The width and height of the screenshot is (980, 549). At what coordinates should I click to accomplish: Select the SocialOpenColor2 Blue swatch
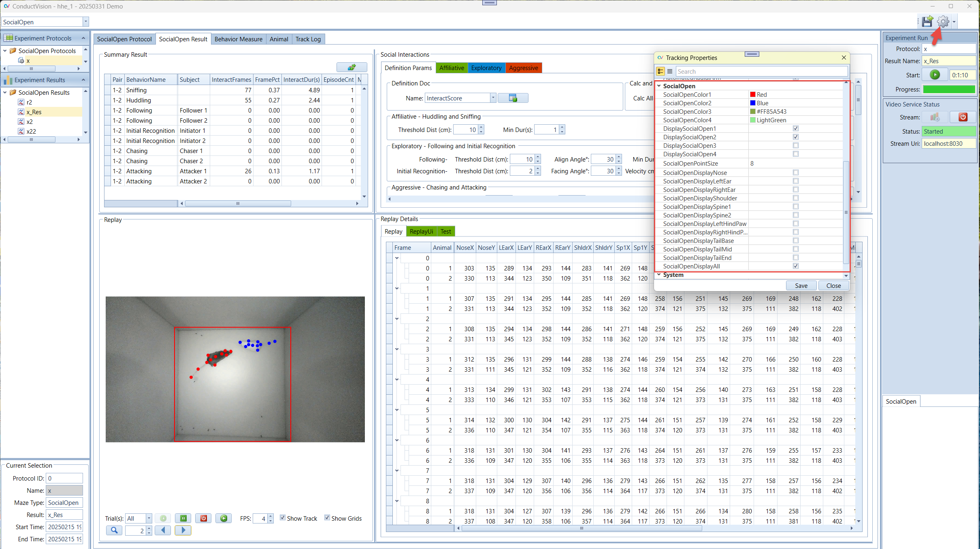pyautogui.click(x=752, y=103)
